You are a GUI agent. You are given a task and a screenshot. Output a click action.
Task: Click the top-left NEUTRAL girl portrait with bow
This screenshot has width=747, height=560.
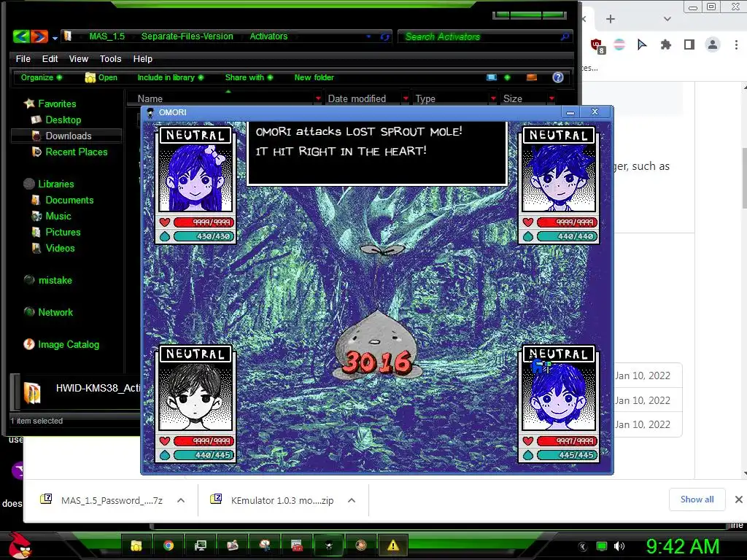pos(196,179)
